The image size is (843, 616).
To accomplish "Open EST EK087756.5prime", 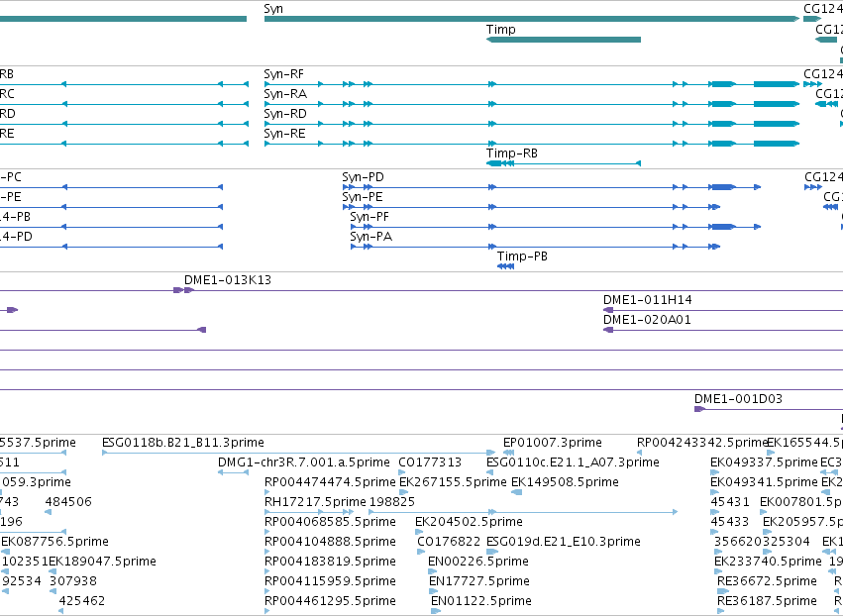I will click(54, 542).
